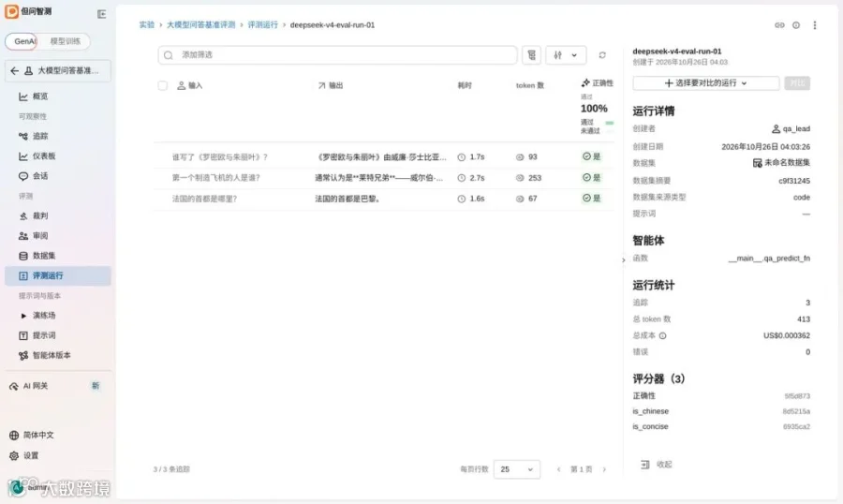
Task: Click the 大模型问答基准评测 breadcrumb link
Action: tap(201, 24)
